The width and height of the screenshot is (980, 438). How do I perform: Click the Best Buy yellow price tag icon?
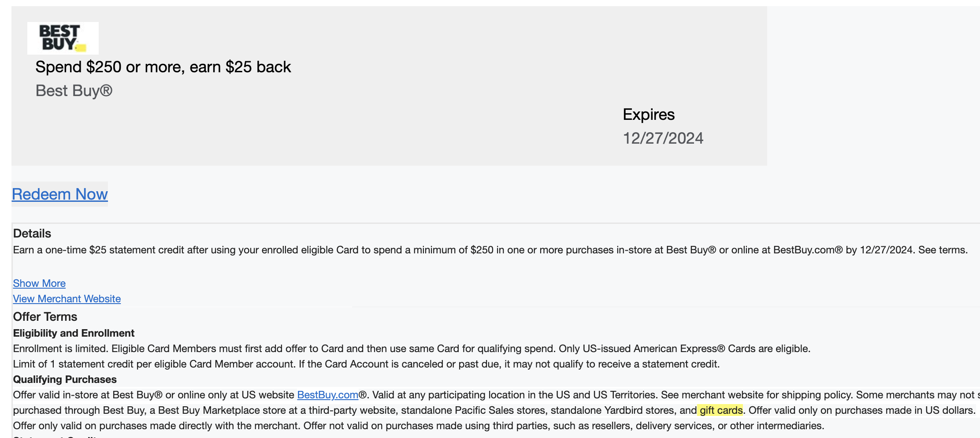click(80, 47)
